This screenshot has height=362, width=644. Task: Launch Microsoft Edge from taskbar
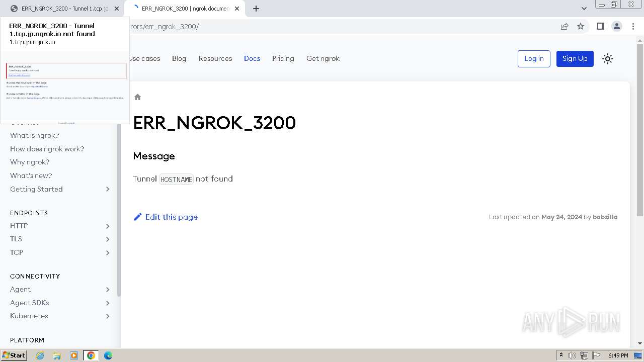tap(108, 355)
